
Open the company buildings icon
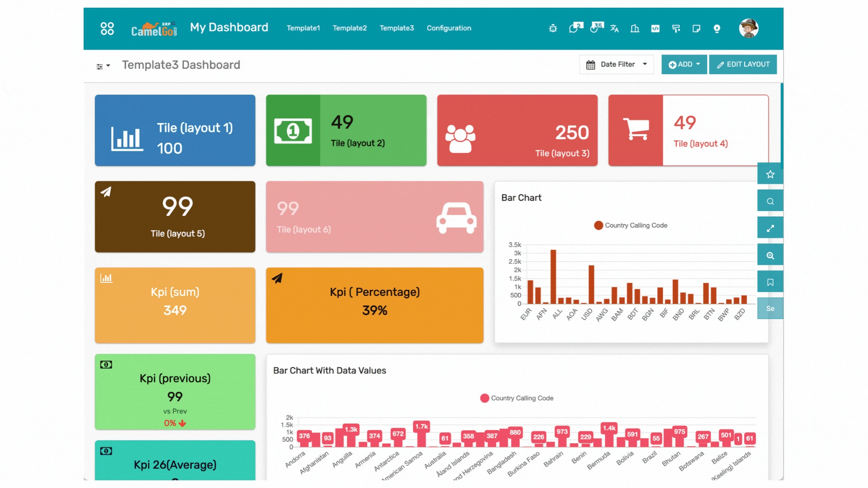(x=635, y=28)
